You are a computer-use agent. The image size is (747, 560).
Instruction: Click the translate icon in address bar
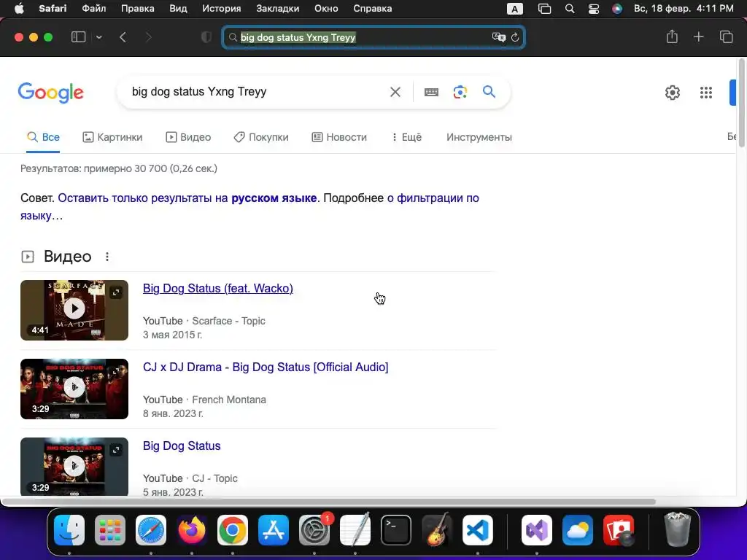(498, 37)
